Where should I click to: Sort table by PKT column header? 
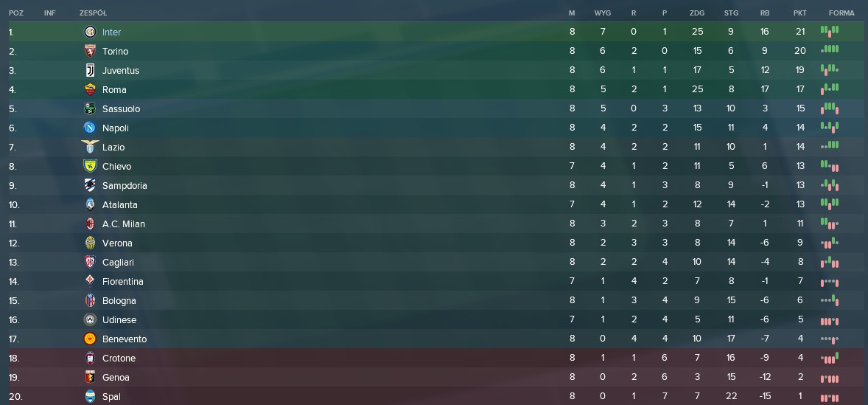799,13
